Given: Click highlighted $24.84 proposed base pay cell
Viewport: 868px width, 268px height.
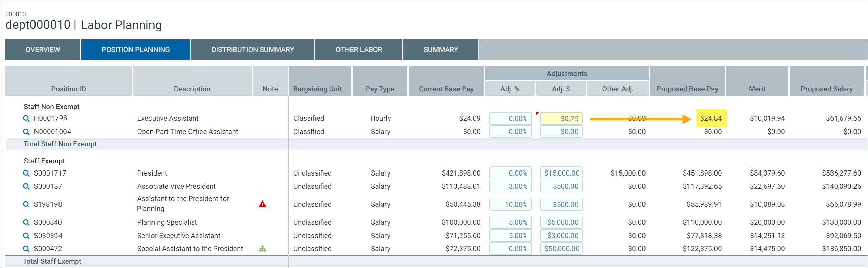Looking at the screenshot, I should point(711,118).
